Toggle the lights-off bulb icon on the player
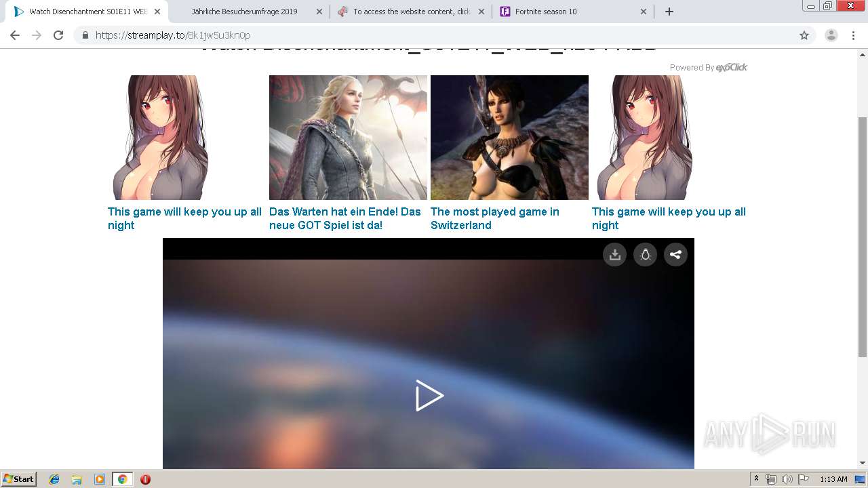 tap(645, 255)
